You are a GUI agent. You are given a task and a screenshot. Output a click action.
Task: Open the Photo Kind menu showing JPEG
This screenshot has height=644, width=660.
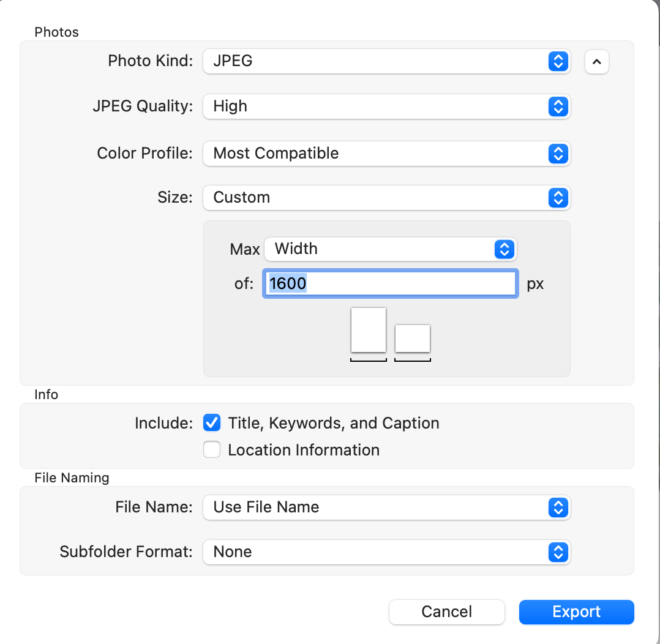click(386, 61)
